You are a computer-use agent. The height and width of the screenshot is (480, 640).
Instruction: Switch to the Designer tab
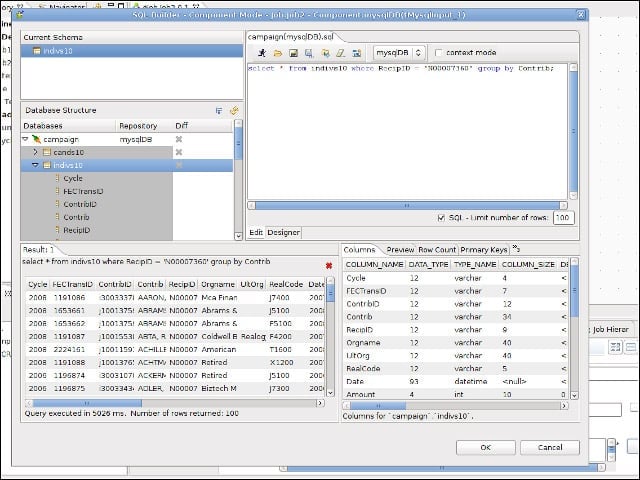284,233
